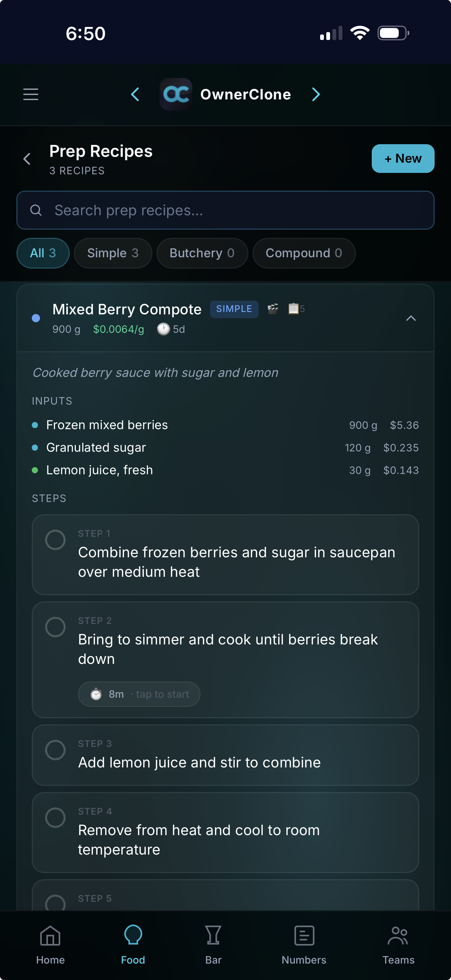Screen dimensions: 451x980
Task: Tick the Step 4 circle
Action: click(x=55, y=818)
